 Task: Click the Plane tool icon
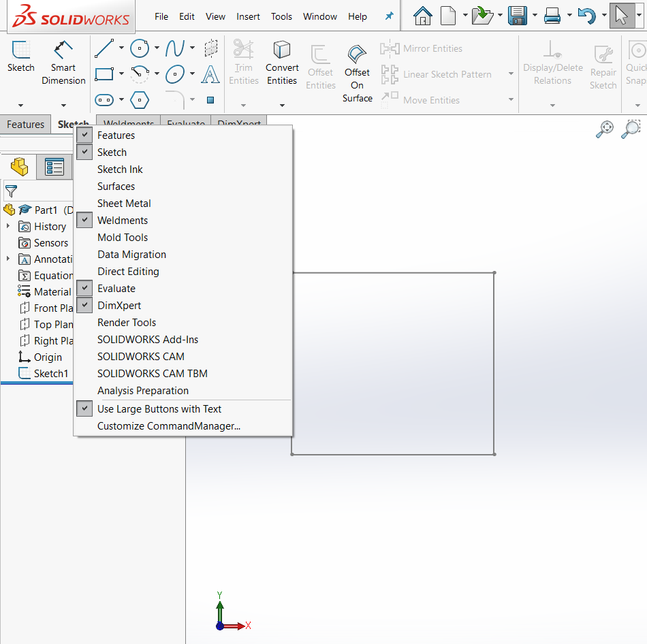coord(211,49)
